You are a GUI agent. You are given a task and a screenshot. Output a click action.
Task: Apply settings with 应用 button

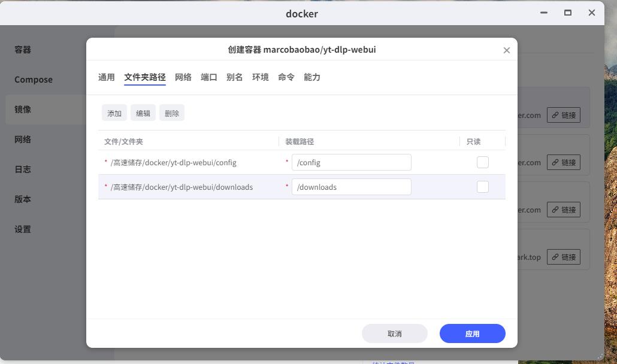pos(472,333)
